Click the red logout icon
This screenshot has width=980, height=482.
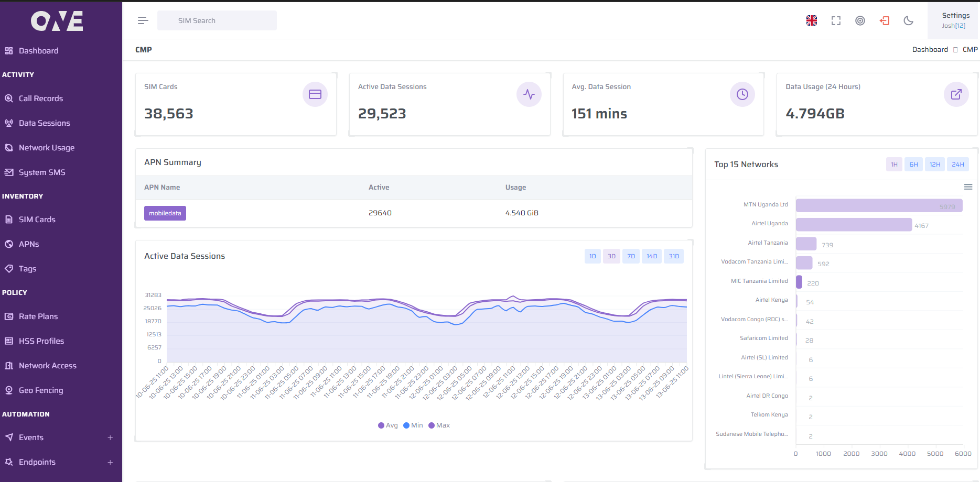[885, 20]
